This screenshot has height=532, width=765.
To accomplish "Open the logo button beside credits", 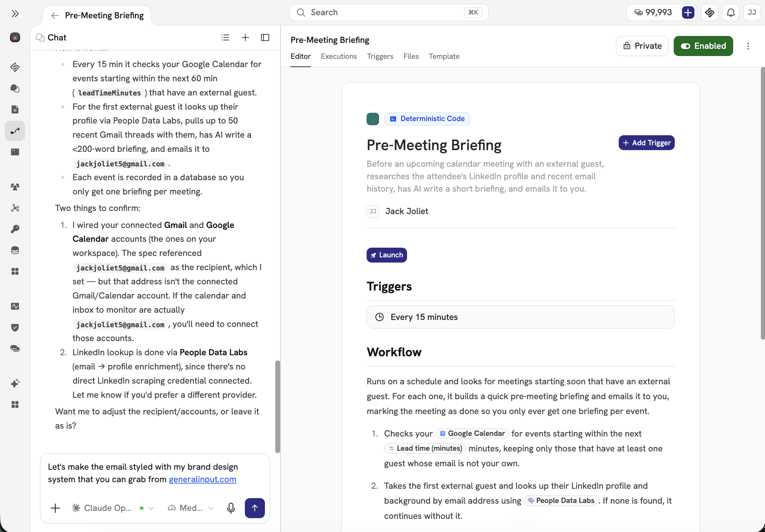I will point(710,12).
